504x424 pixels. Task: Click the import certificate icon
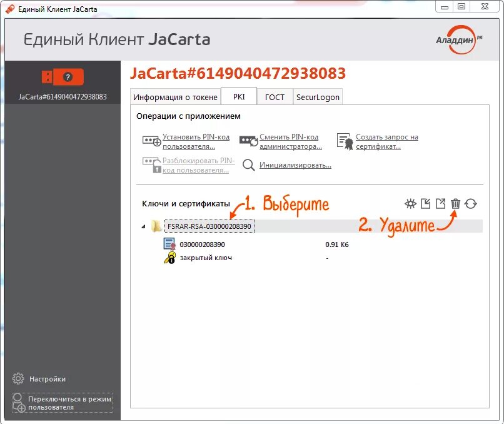pos(426,203)
